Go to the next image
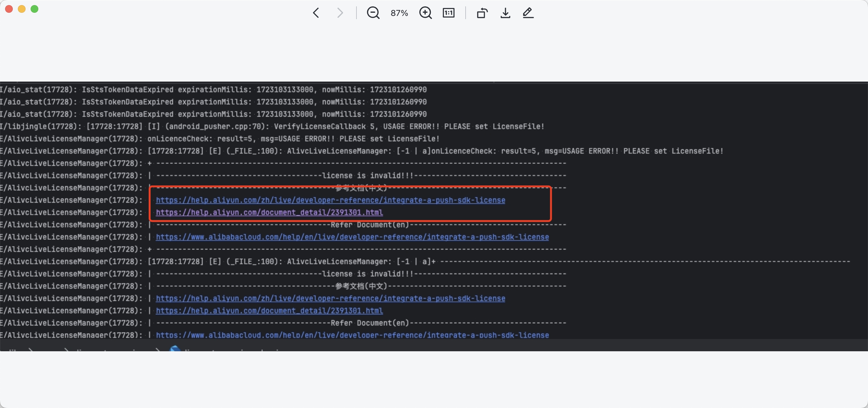 click(x=340, y=13)
